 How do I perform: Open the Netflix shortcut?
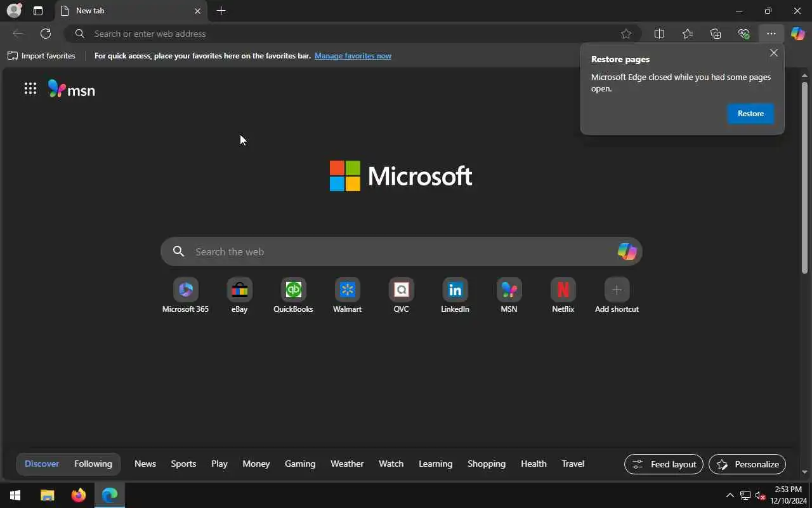pos(563,295)
